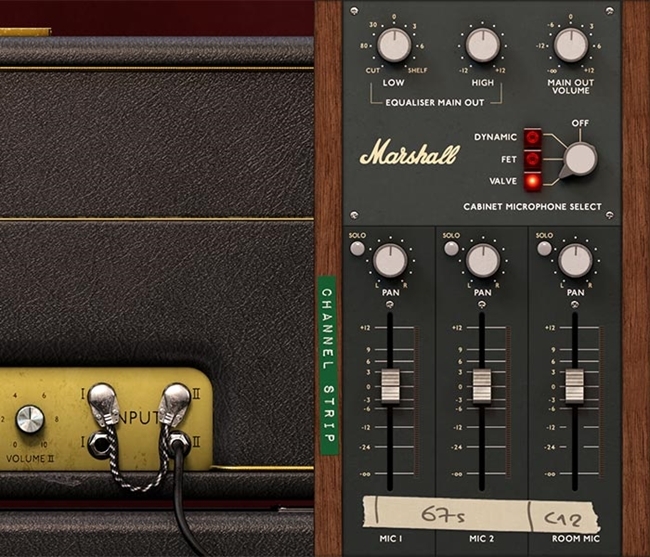Image resolution: width=650 pixels, height=557 pixels.
Task: Click the Main Out Volume knob
Action: [571, 45]
